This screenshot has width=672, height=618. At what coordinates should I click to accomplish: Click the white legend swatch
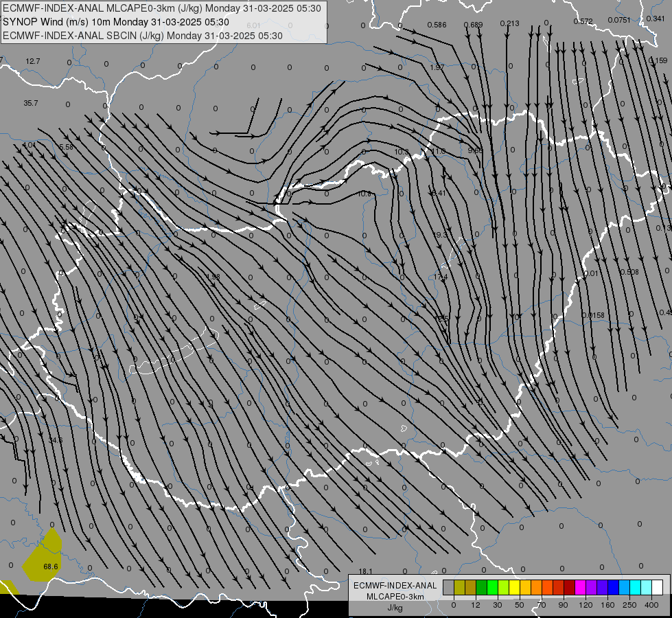pos(658,588)
